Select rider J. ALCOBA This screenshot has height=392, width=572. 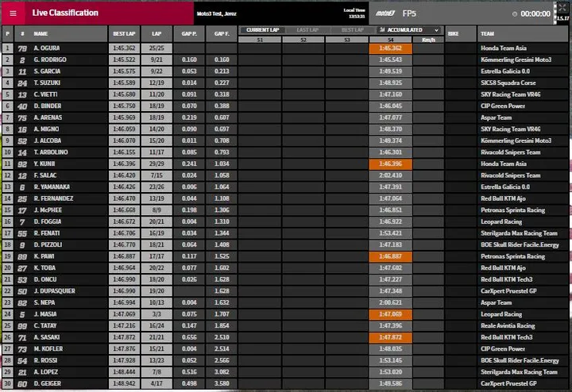tap(48, 140)
